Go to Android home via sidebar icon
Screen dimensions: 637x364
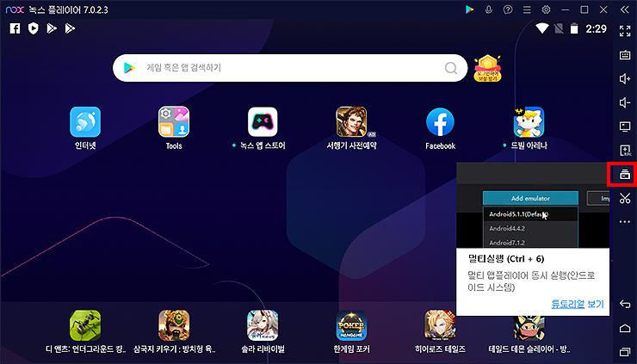click(x=625, y=328)
